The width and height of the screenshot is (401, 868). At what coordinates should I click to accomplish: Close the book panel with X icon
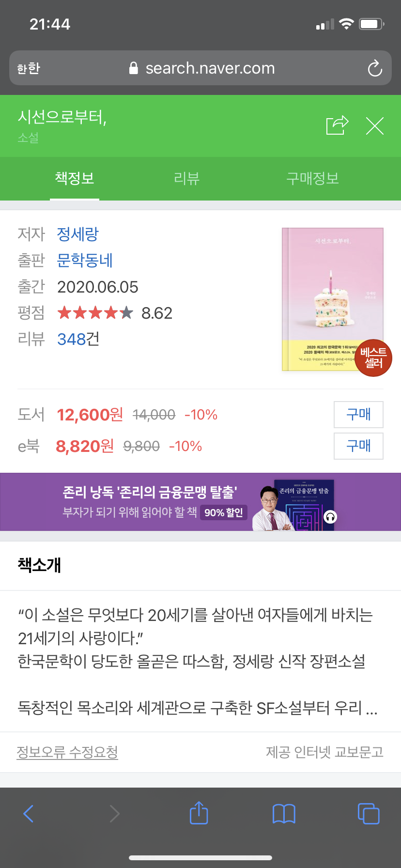pyautogui.click(x=374, y=126)
